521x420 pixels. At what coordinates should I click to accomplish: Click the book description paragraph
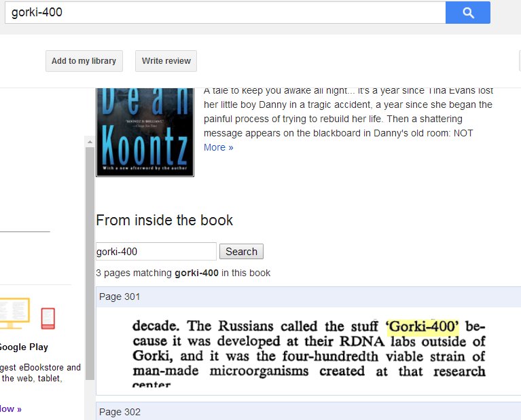pyautogui.click(x=348, y=112)
